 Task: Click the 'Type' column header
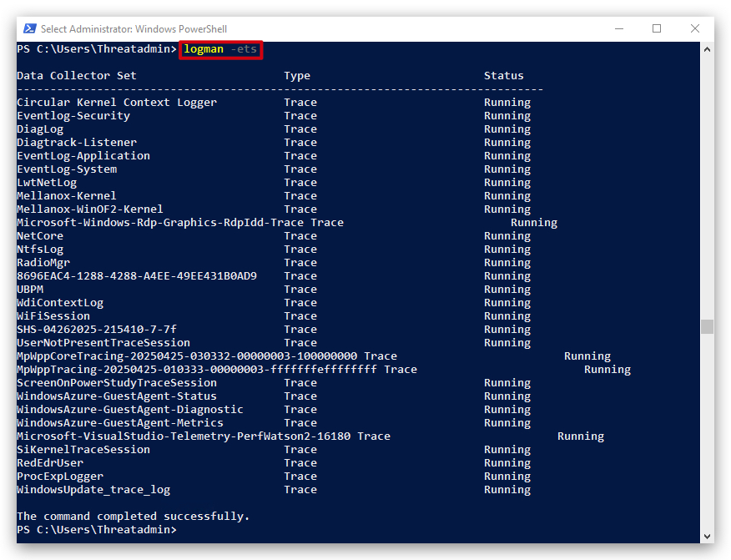tap(297, 76)
